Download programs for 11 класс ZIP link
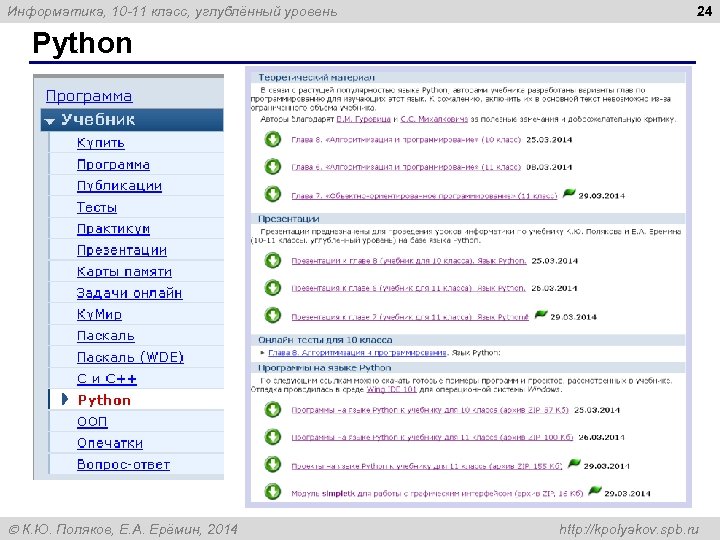 pos(432,437)
